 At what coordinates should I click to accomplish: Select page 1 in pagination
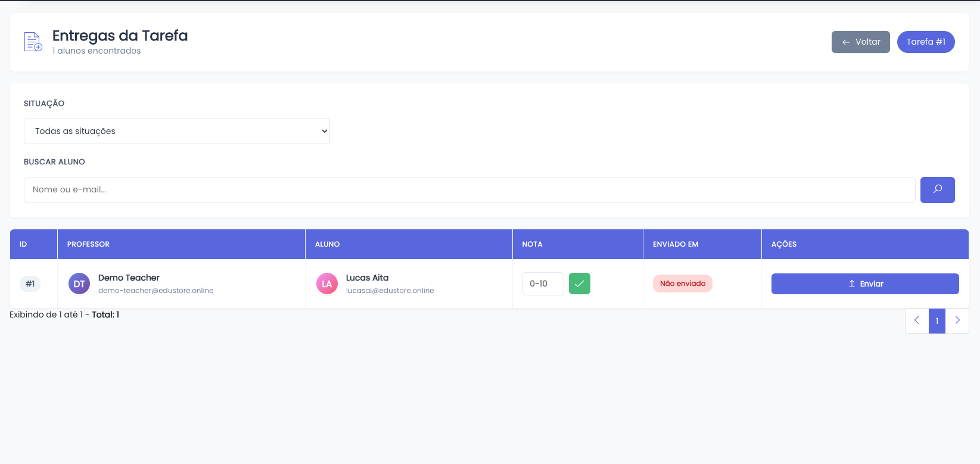point(937,321)
